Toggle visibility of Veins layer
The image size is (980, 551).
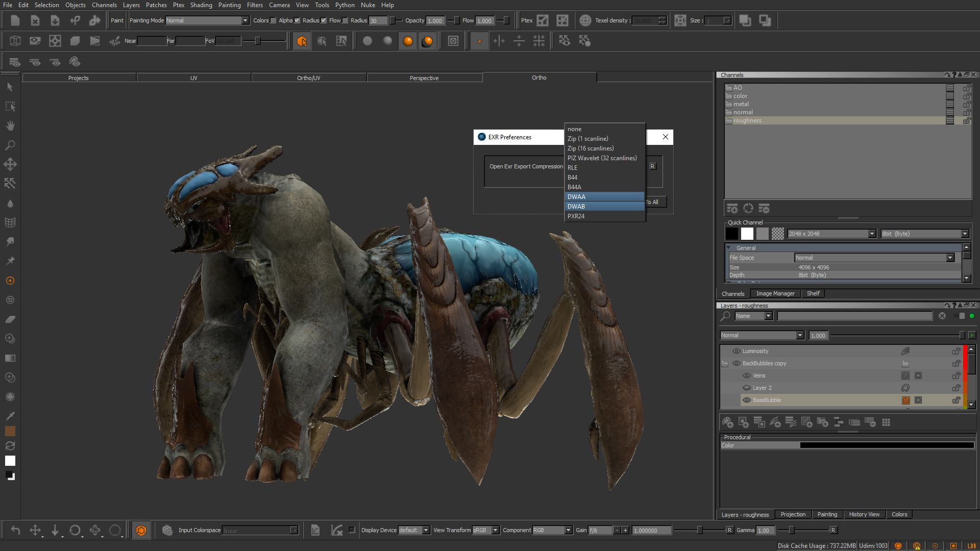click(x=746, y=375)
